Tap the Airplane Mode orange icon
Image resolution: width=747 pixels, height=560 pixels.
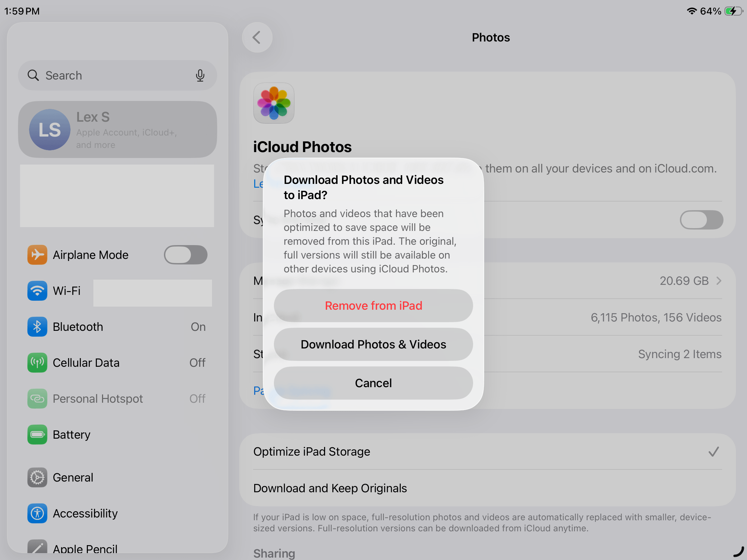pyautogui.click(x=37, y=255)
